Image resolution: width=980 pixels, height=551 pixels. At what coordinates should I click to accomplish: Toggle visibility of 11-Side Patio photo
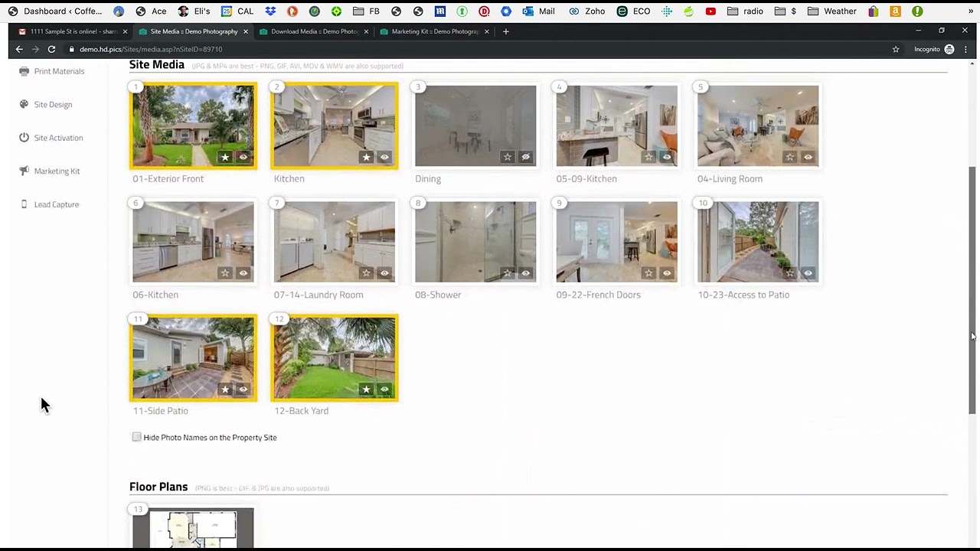243,390
